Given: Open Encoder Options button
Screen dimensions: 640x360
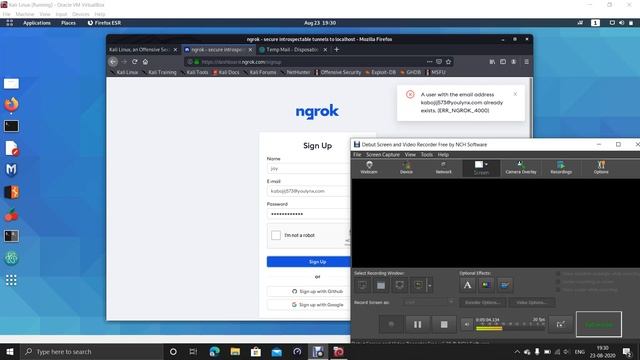Looking at the screenshot, I should [x=482, y=302].
